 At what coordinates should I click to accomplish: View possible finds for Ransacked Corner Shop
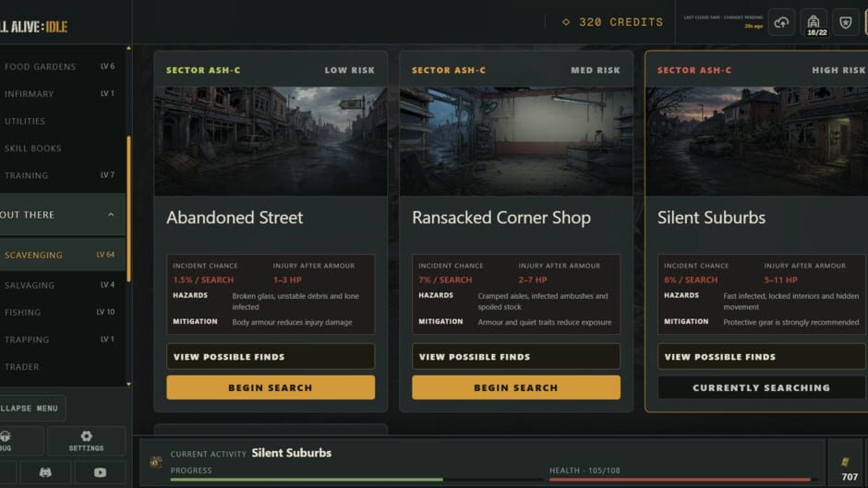click(x=516, y=357)
